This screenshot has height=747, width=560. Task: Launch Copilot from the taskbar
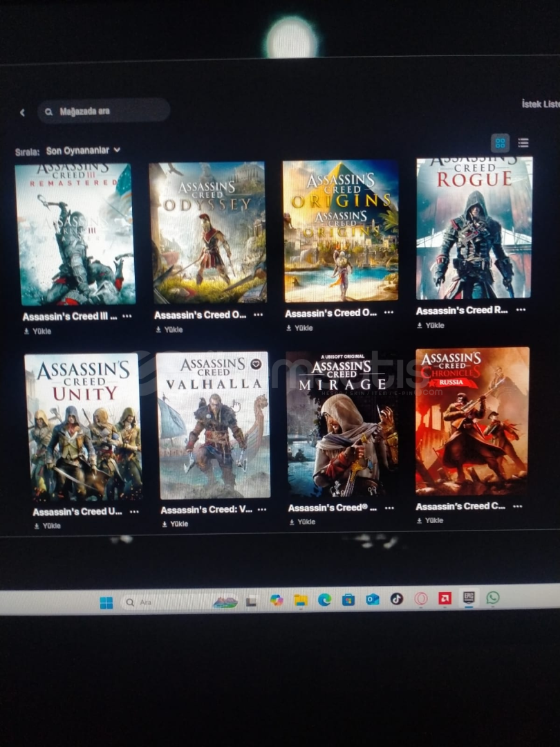[x=276, y=601]
